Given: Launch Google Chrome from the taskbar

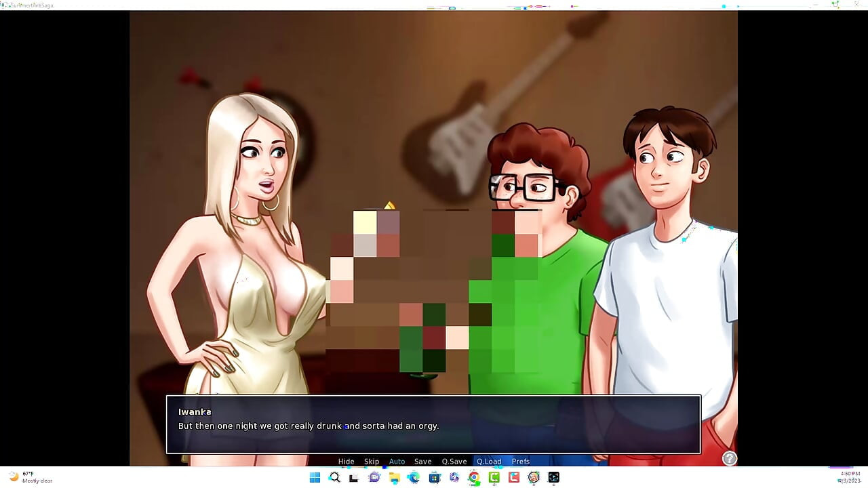Looking at the screenshot, I should 473,478.
